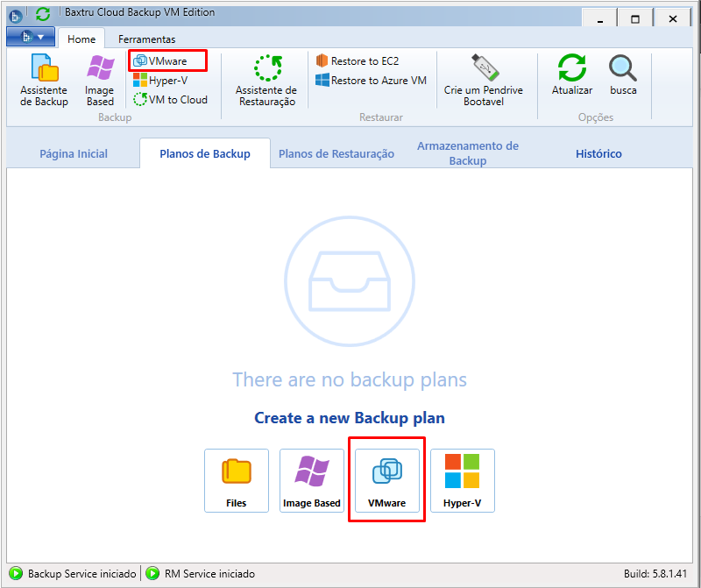The width and height of the screenshot is (701, 588).
Task: Open the busca search tool
Action: (x=623, y=74)
